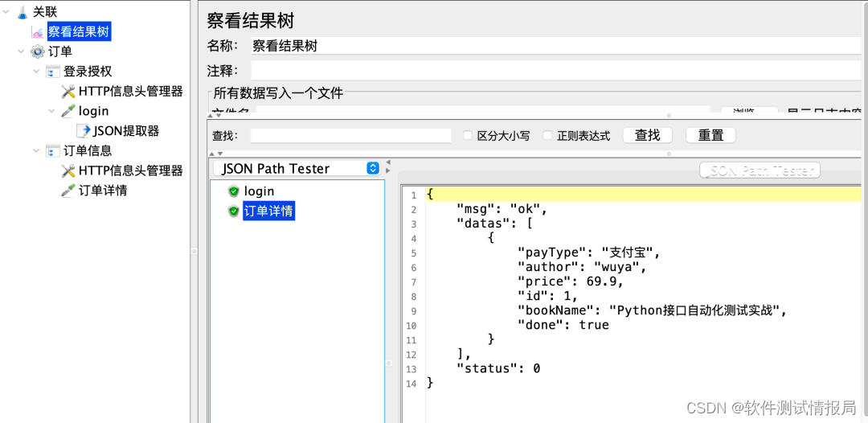Select the login sampler in test plan tree
This screenshot has height=423, width=868.
(93, 111)
